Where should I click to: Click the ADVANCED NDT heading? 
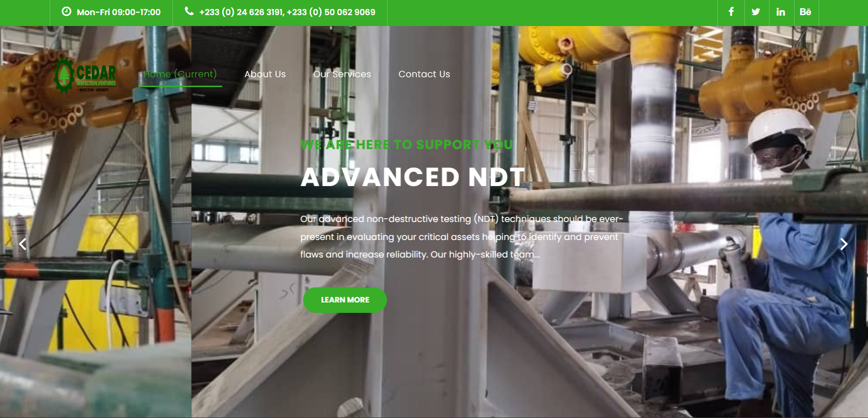coord(413,177)
